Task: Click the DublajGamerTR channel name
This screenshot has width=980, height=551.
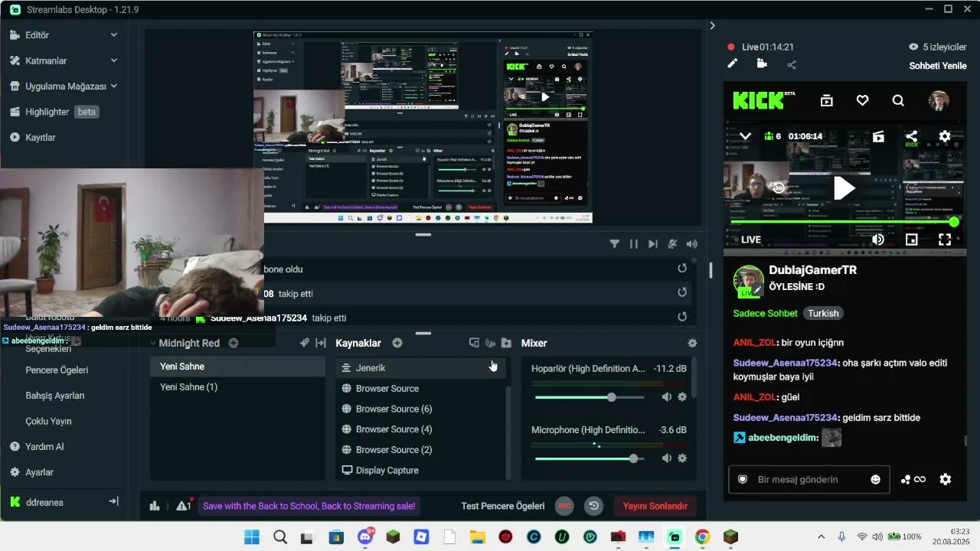Action: (813, 270)
